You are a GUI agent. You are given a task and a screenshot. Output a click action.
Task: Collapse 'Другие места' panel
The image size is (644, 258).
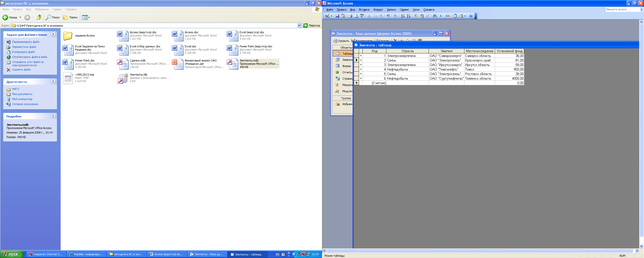coord(53,81)
